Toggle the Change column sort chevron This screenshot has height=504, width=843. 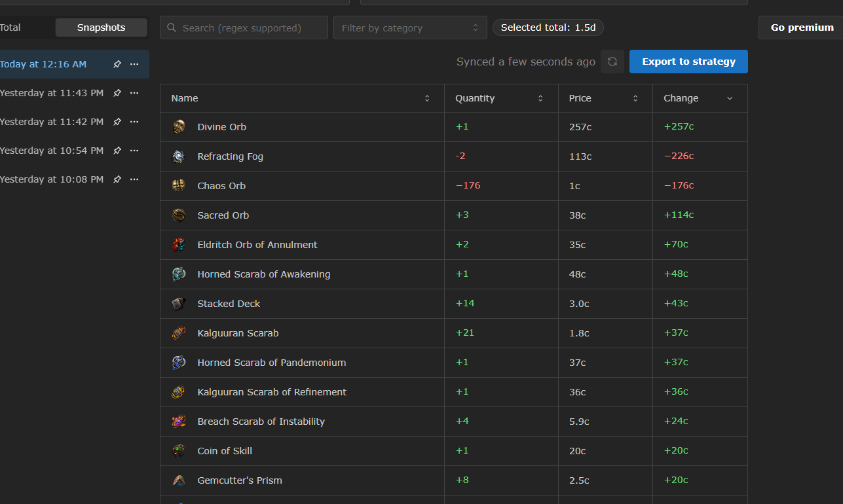[x=730, y=98]
